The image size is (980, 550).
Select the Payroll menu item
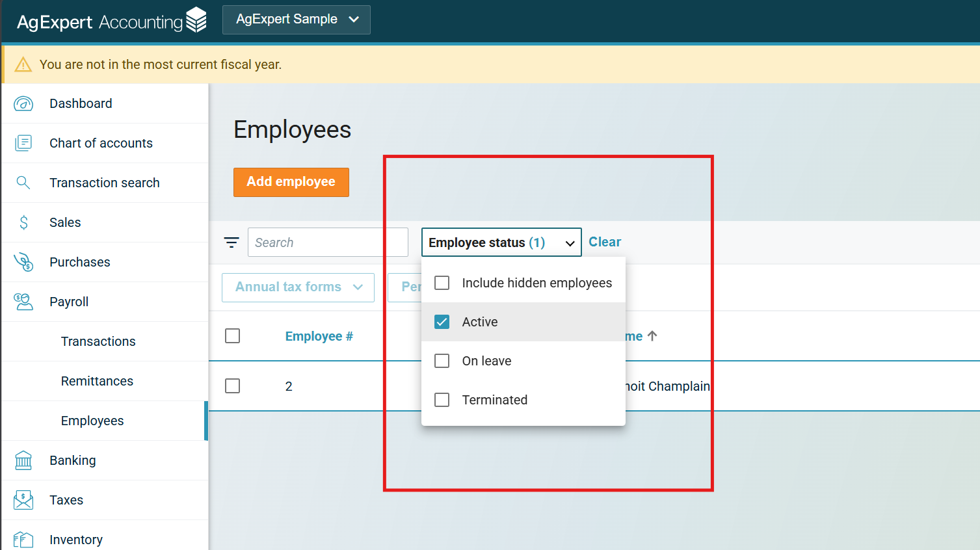tap(105, 302)
